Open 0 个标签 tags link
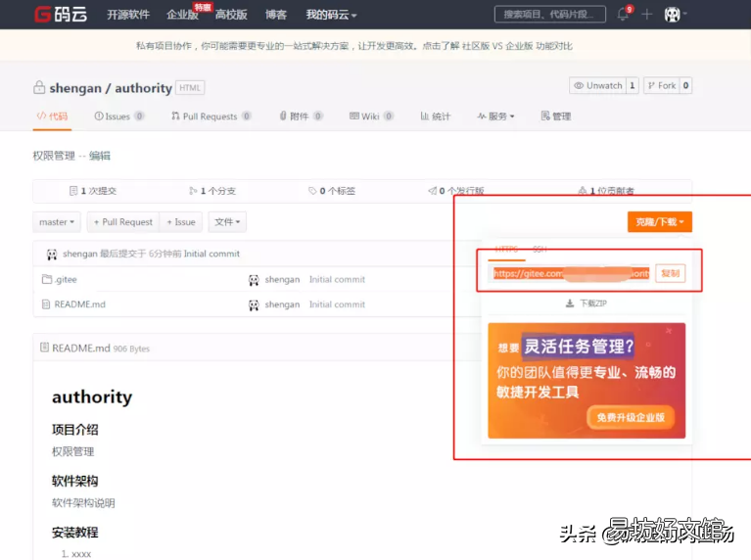This screenshot has height=560, width=751. 332,191
